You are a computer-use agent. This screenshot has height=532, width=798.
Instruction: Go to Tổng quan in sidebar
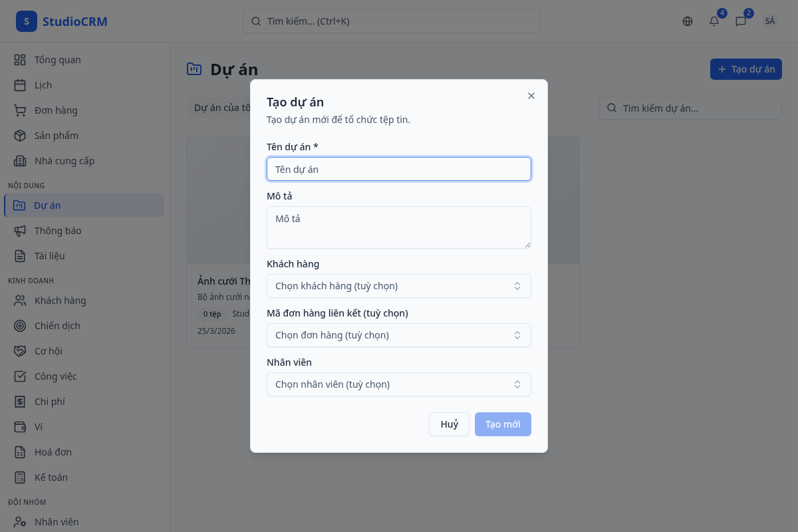[x=57, y=60]
